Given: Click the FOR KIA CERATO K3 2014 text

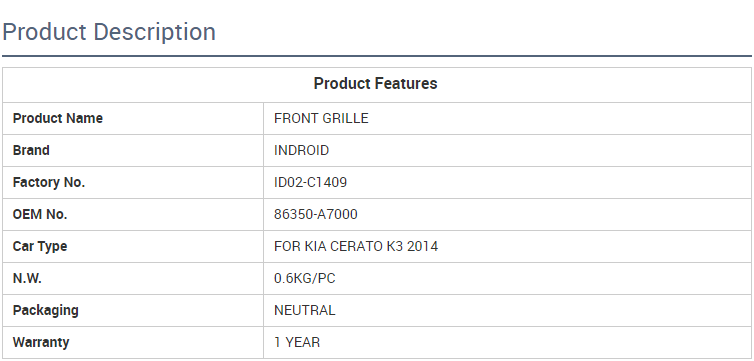Looking at the screenshot, I should [x=356, y=247].
